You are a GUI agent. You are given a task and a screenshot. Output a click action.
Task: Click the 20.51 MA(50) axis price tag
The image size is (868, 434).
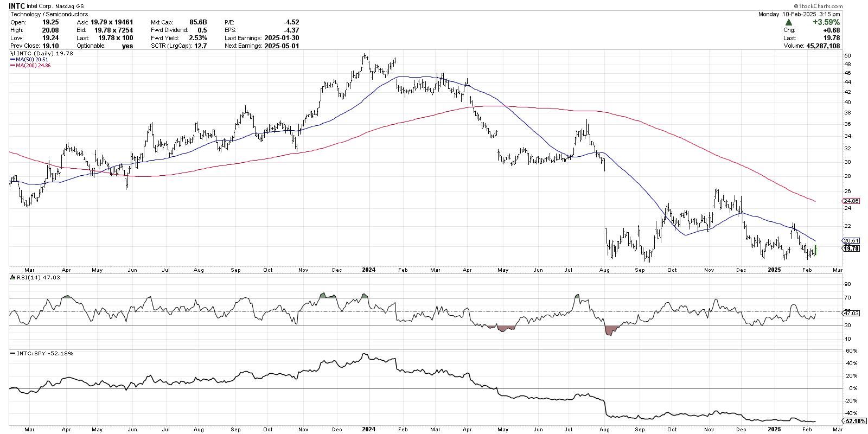point(851,240)
